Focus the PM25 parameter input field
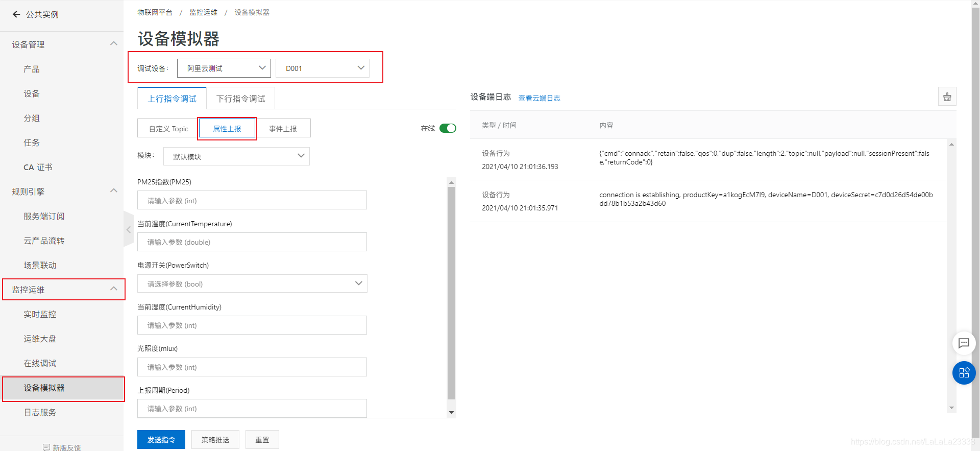The image size is (980, 451). tap(252, 200)
